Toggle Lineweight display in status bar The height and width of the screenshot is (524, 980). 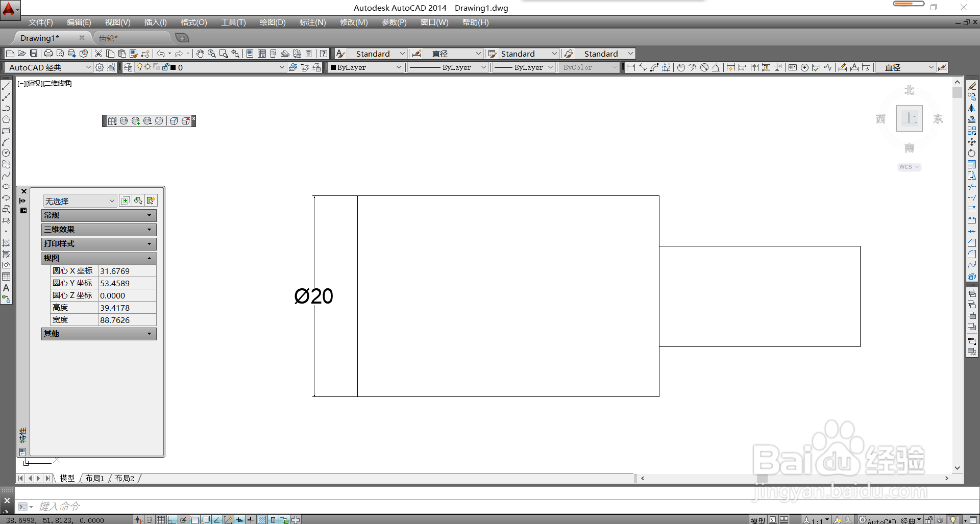click(x=251, y=519)
